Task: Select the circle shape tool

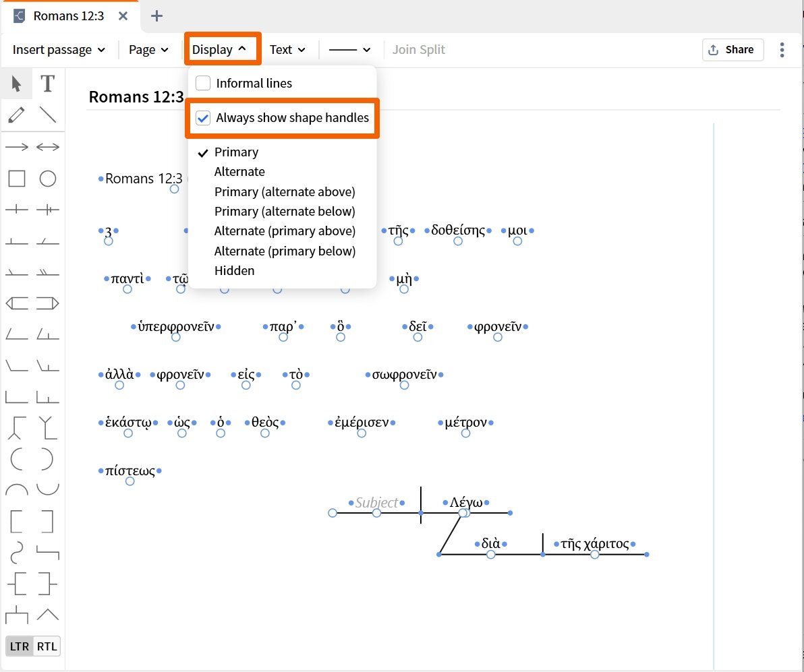Action: pos(48,179)
